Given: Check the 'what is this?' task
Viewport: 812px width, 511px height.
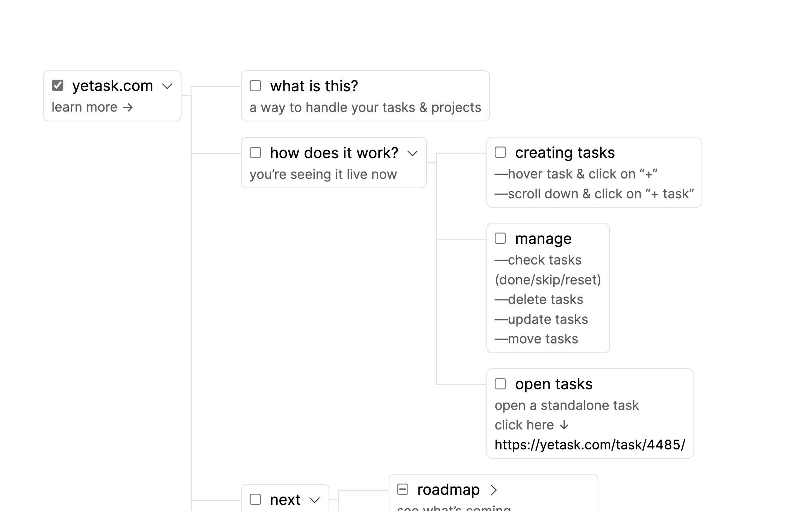Looking at the screenshot, I should tap(255, 86).
